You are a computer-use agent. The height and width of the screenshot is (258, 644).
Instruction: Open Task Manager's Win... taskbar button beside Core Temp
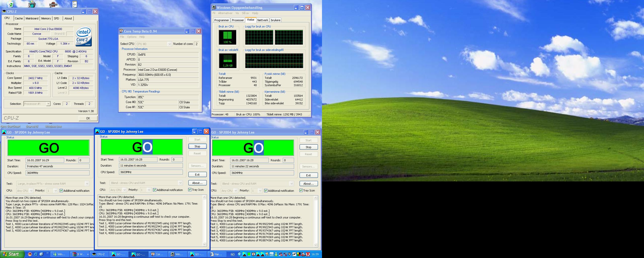[x=178, y=254]
